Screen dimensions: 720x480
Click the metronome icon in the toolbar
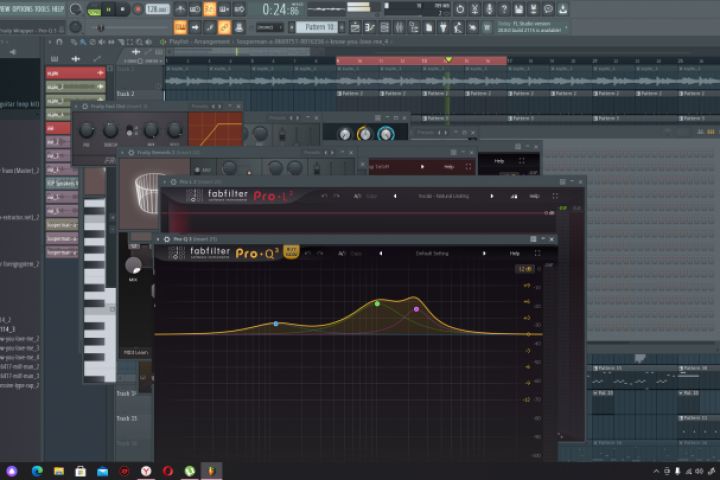pyautogui.click(x=180, y=9)
